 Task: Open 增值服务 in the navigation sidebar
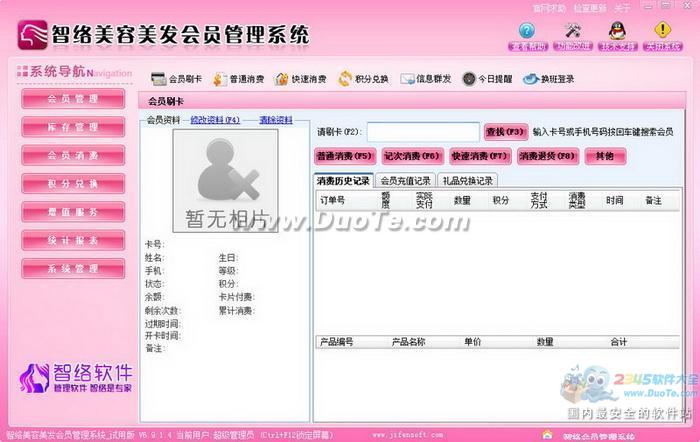(x=73, y=212)
